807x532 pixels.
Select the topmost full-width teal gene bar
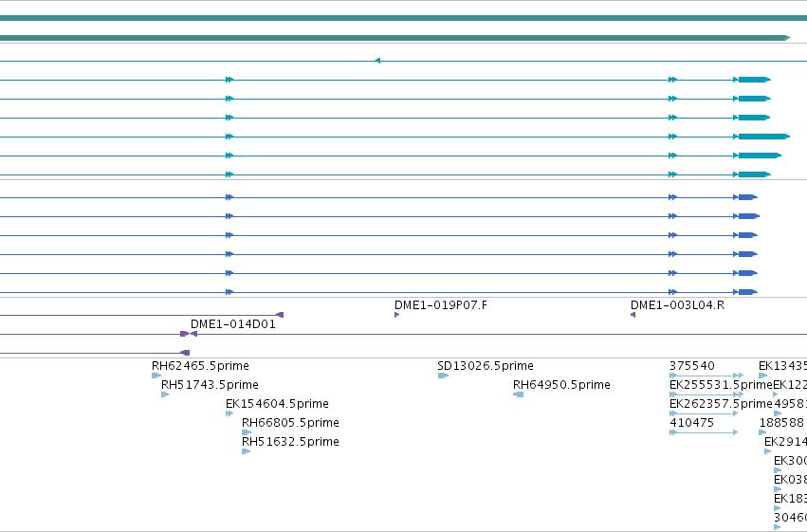(404, 19)
